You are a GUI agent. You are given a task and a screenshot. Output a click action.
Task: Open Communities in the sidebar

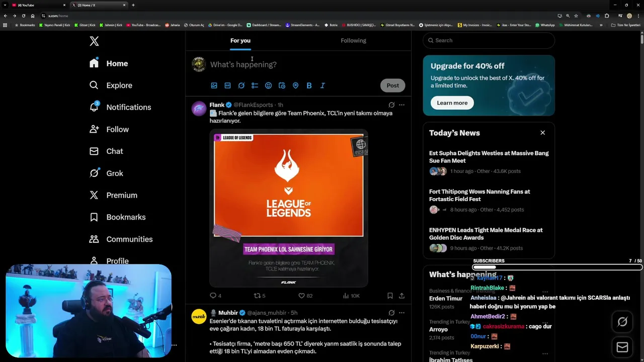pos(121,239)
